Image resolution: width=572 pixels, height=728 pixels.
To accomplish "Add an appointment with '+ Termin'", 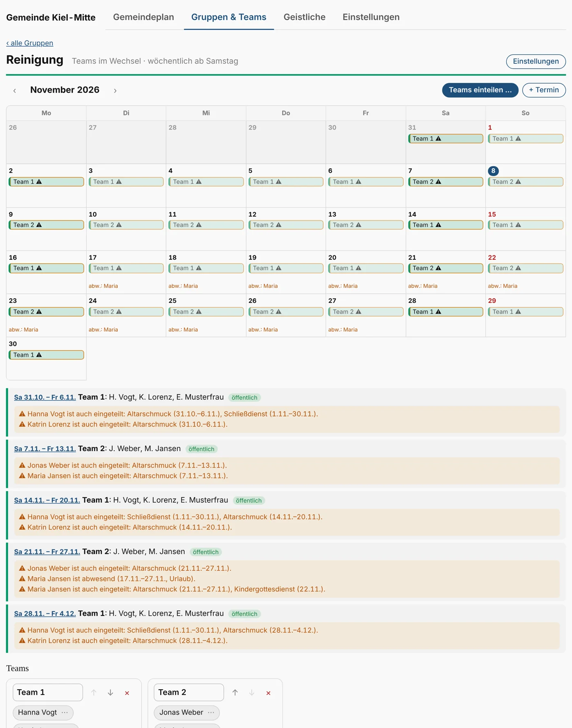I will [x=544, y=90].
